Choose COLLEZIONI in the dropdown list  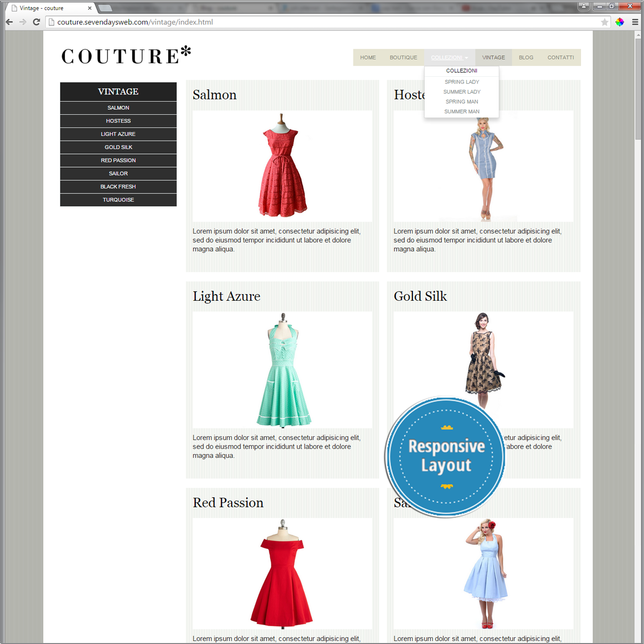click(x=462, y=71)
